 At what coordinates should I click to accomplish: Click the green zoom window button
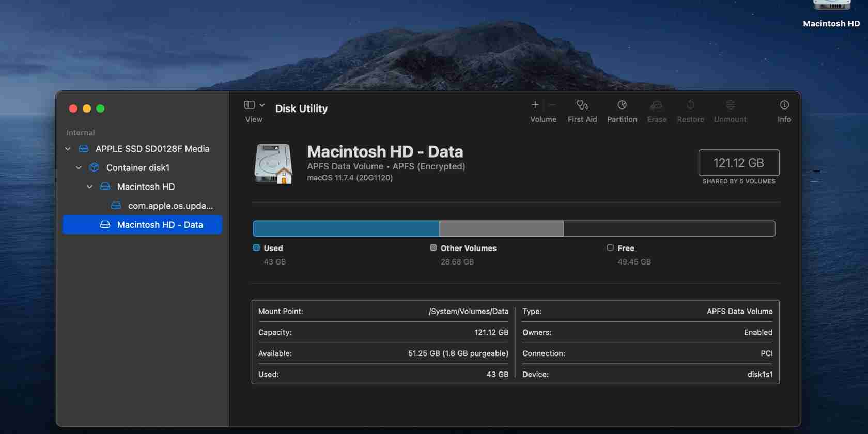tap(100, 109)
